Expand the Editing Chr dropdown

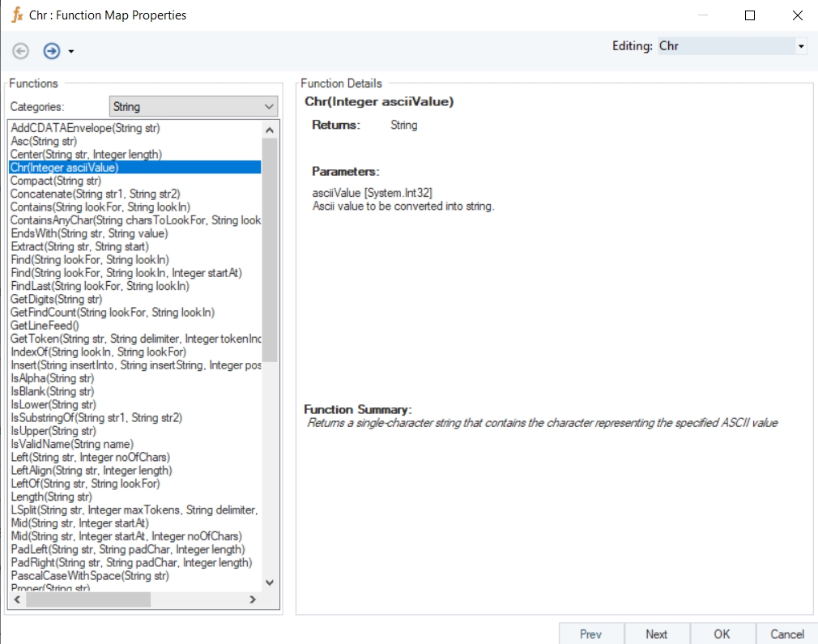coord(800,47)
